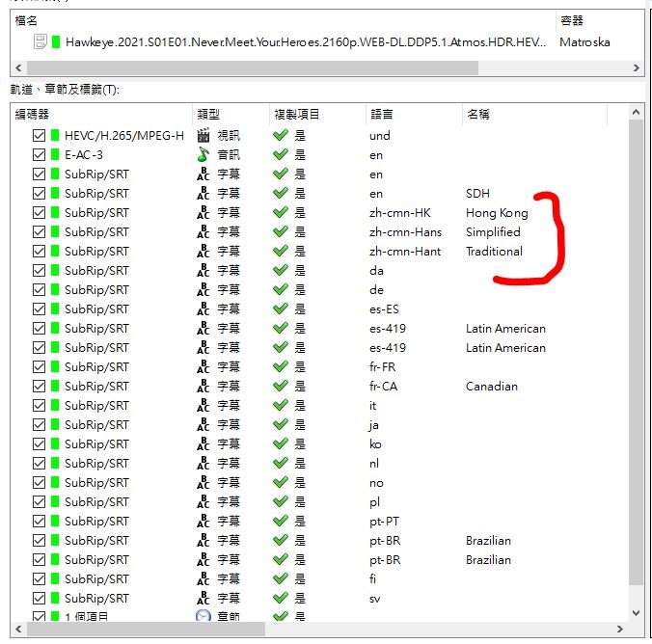Click the green checkmark for the fi subtitle

coord(281,578)
